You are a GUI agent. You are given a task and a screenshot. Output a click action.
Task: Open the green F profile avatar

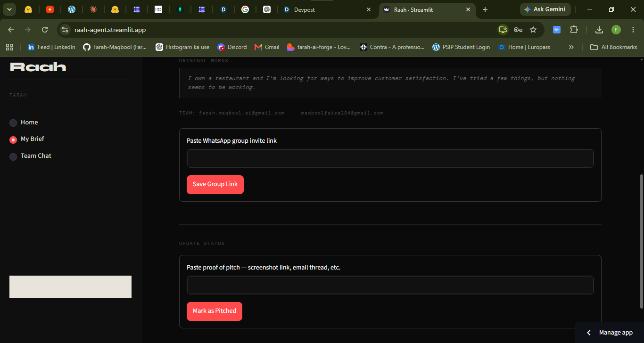[x=616, y=30]
